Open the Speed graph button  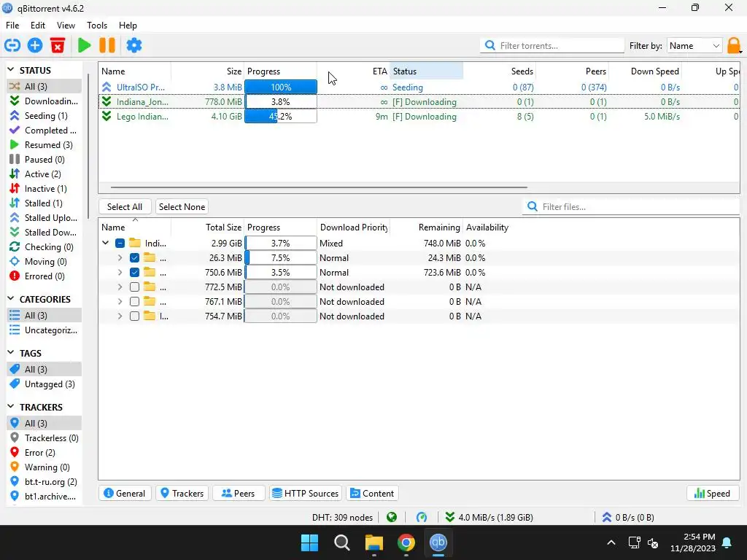(x=713, y=494)
